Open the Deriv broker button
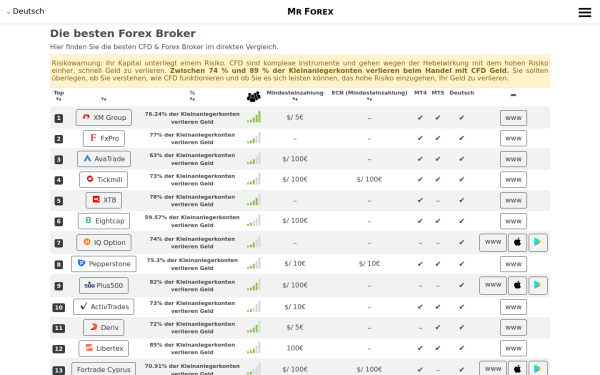This screenshot has width=600, height=375. tap(104, 327)
